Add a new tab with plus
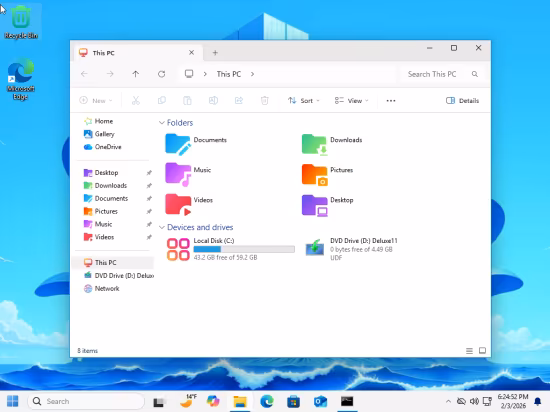The image size is (550, 412). point(215,53)
